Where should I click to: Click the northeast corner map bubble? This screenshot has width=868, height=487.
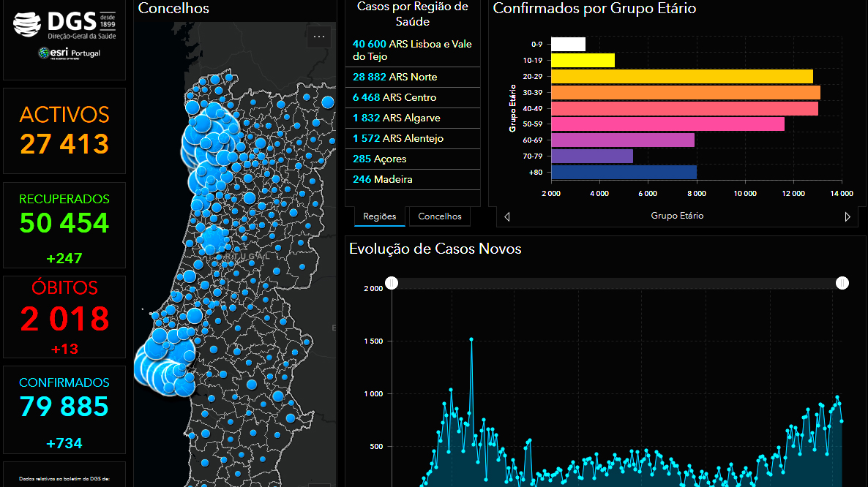pos(328,102)
